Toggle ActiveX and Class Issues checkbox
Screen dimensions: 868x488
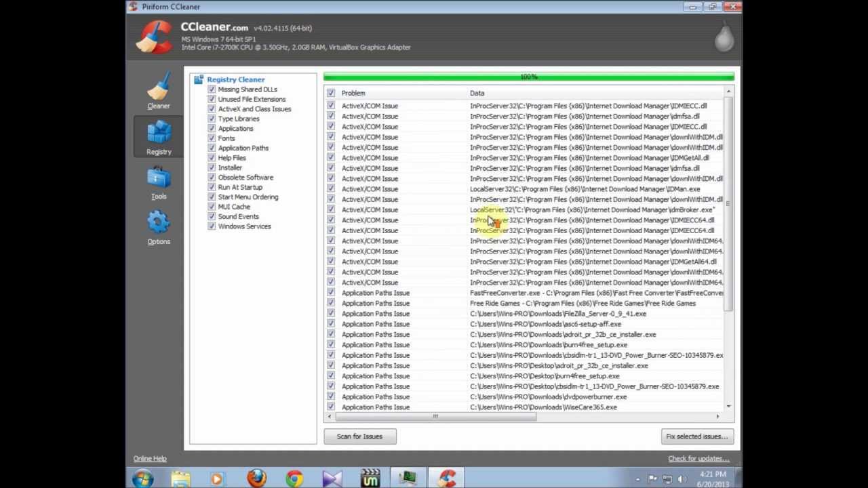pyautogui.click(x=212, y=108)
